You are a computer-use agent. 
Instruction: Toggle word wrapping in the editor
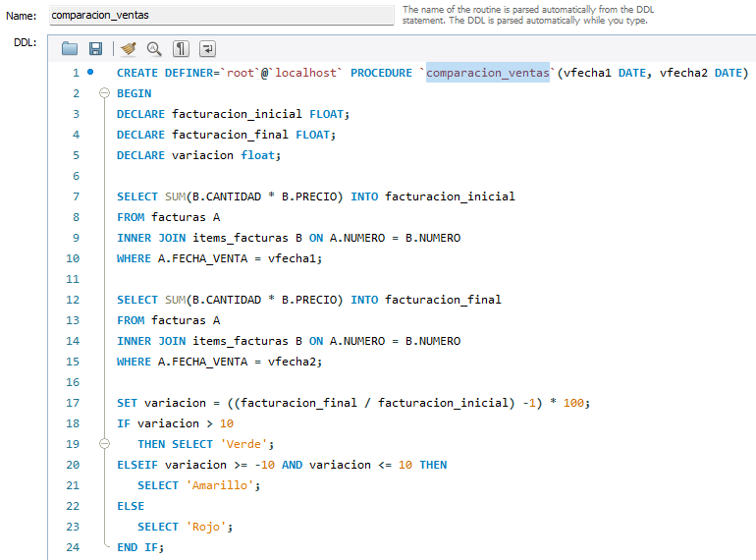(208, 48)
